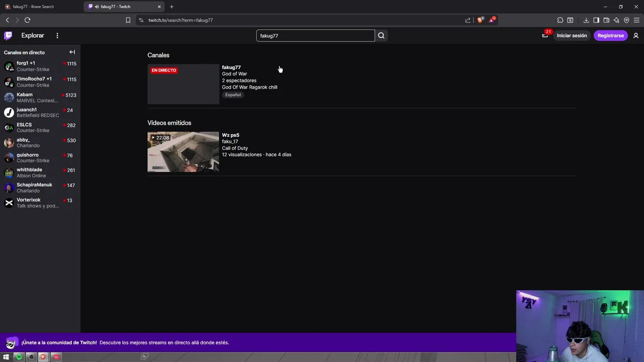Click the Call of Duty category link
The width and height of the screenshot is (644, 362).
click(x=235, y=148)
